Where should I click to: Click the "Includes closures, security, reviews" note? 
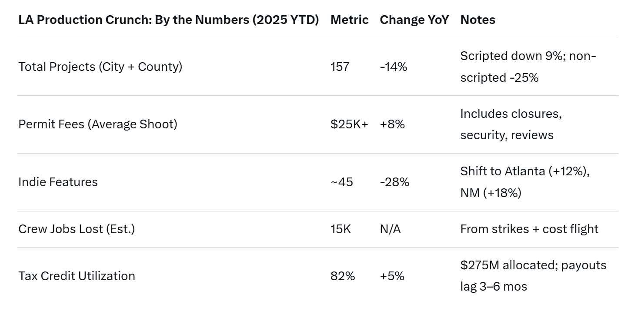[511, 124]
